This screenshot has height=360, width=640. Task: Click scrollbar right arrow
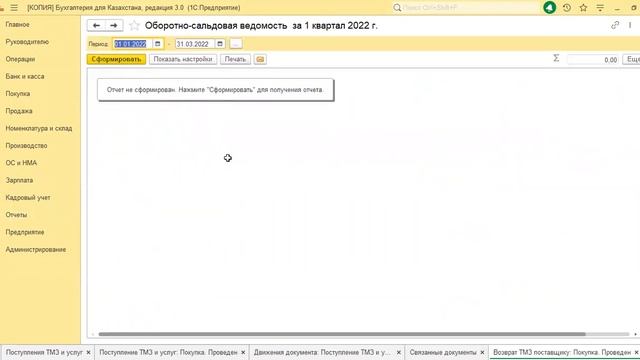pos(635,334)
